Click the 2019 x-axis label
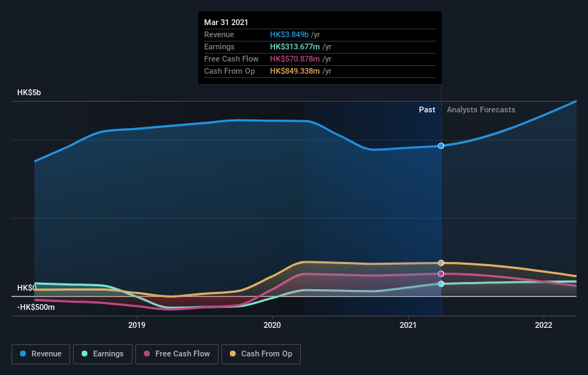 (x=137, y=325)
